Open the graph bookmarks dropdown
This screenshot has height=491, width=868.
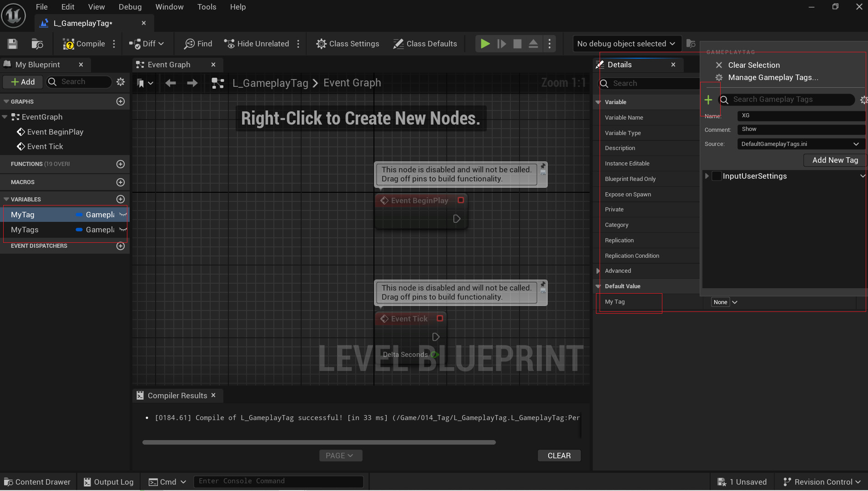145,83
